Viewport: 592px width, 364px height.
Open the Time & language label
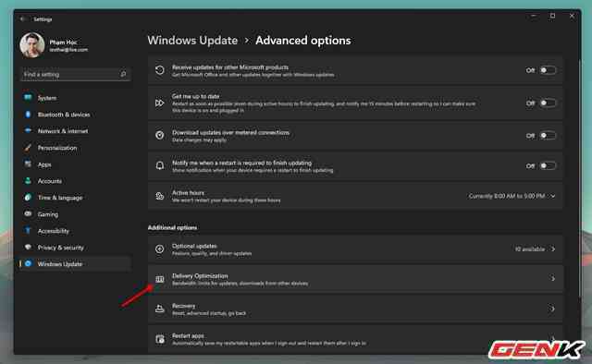click(x=60, y=198)
